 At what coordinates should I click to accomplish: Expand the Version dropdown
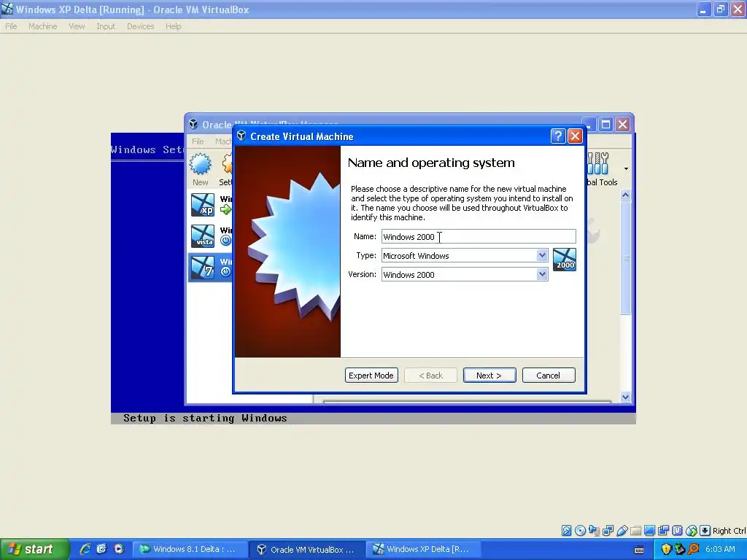point(542,274)
